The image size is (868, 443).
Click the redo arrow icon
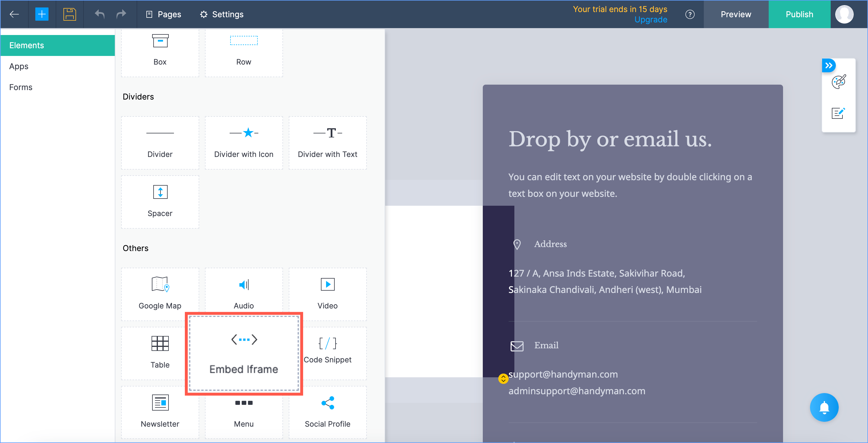click(121, 14)
